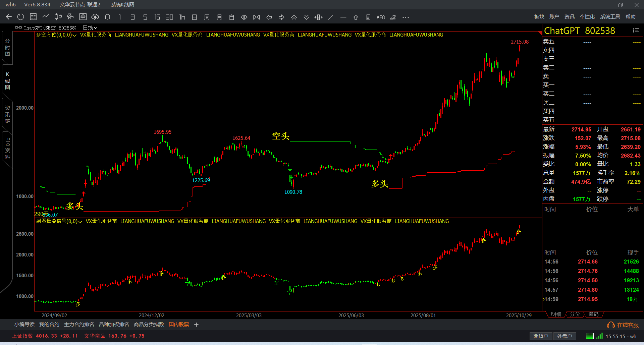Click the list icon beside ChatGPT 802538
Viewport: 644px width, 345px height.
point(636,30)
